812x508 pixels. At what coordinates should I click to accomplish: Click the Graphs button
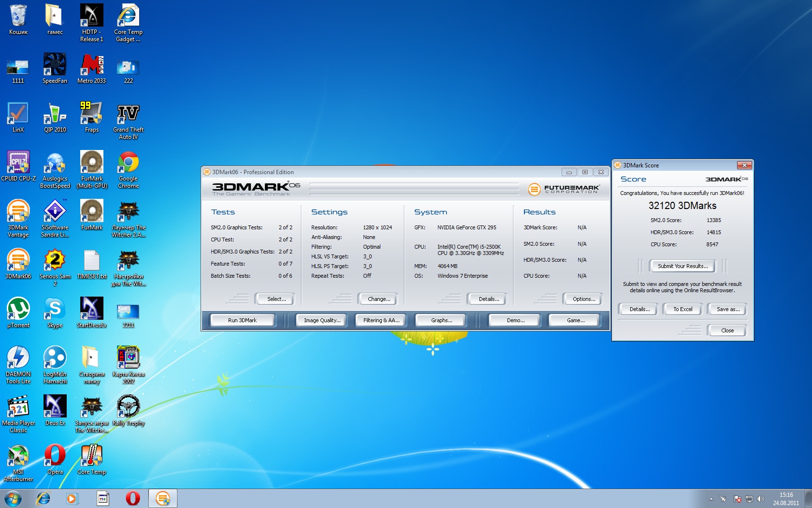pyautogui.click(x=441, y=320)
